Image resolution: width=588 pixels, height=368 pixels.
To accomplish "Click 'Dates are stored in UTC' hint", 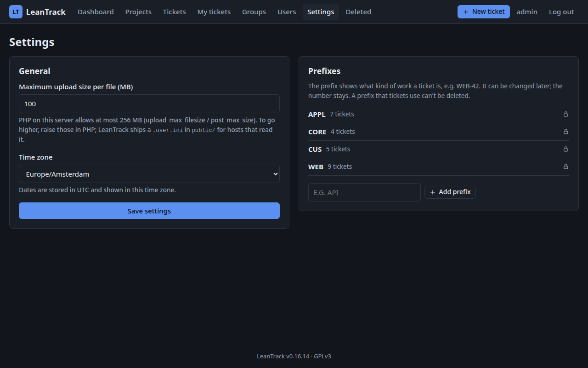I will click(97, 190).
